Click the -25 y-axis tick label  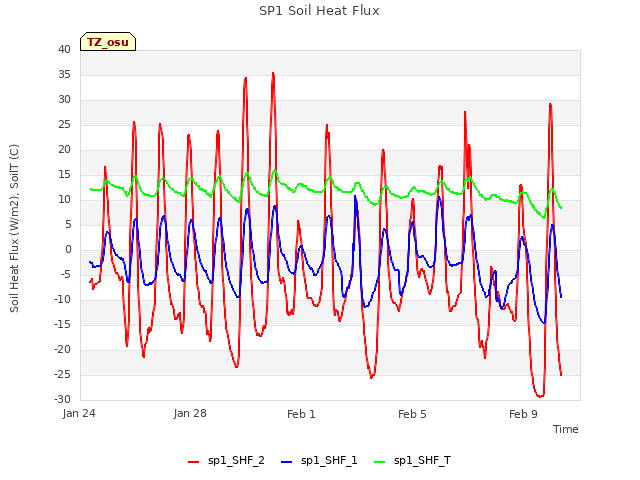(x=62, y=374)
